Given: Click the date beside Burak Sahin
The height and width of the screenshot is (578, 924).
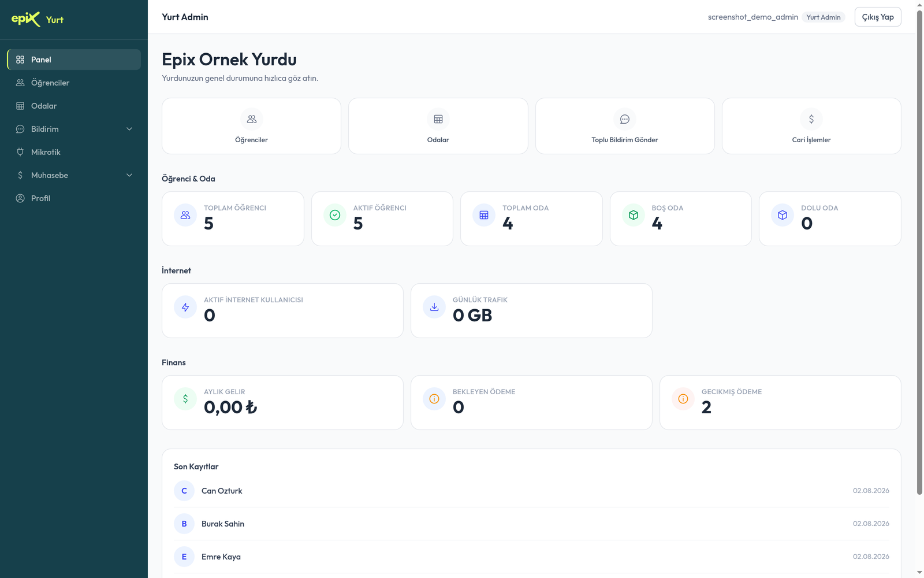Looking at the screenshot, I should tap(871, 524).
